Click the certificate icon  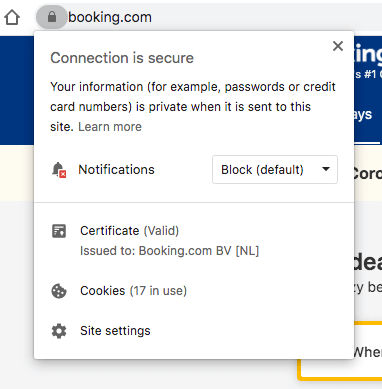59,231
